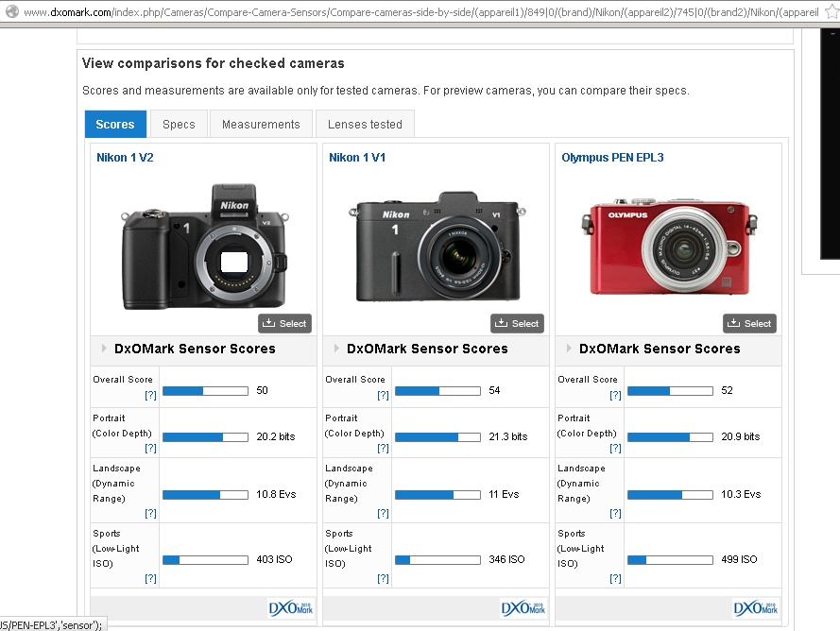This screenshot has width=840, height=631.
Task: Click the globe site icon in address bar
Action: tap(11, 11)
